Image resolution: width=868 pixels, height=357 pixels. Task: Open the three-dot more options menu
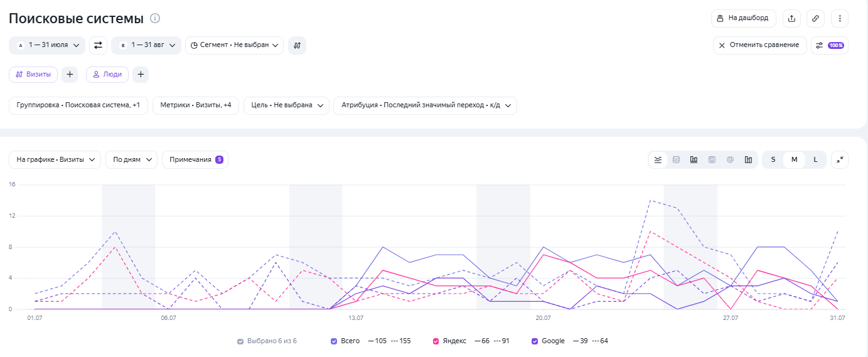[840, 18]
